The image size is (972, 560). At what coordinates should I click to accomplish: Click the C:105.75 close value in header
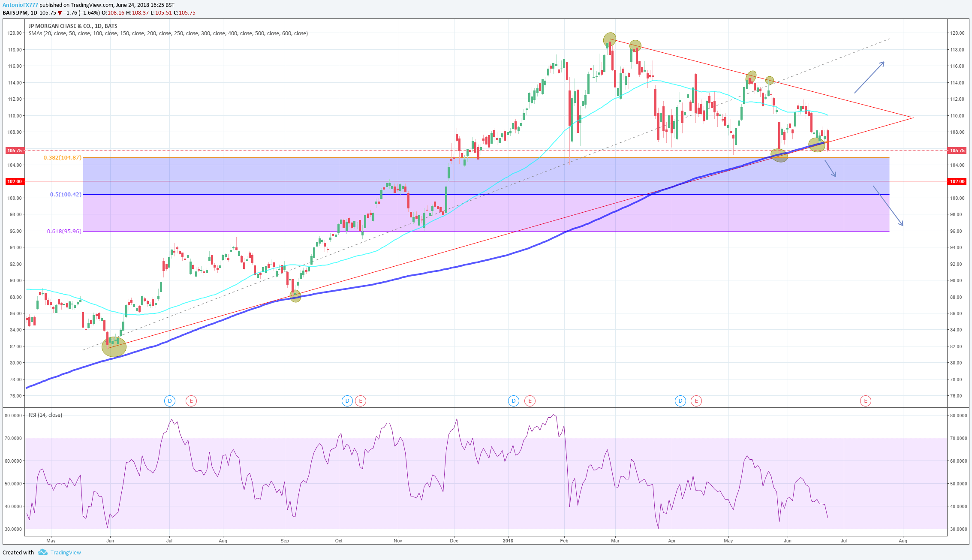tap(184, 13)
